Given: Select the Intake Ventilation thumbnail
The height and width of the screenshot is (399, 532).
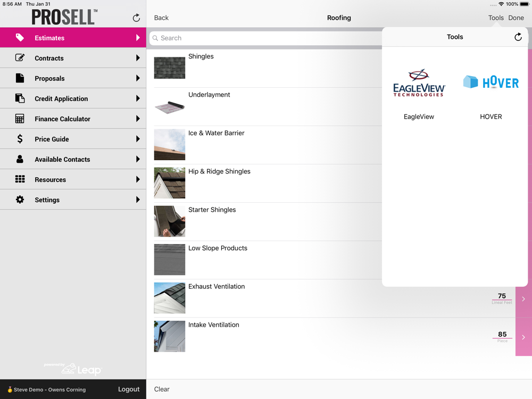Looking at the screenshot, I should (x=170, y=336).
